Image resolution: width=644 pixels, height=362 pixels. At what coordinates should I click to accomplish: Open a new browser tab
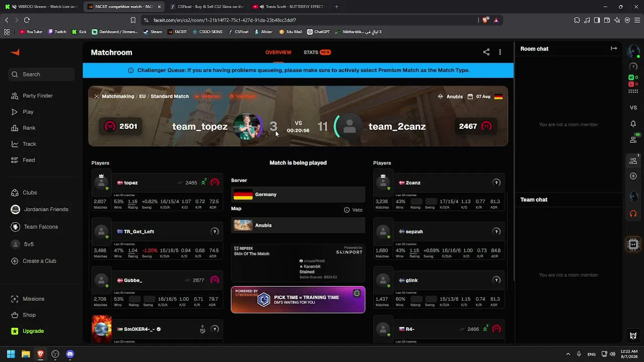pos(337,7)
